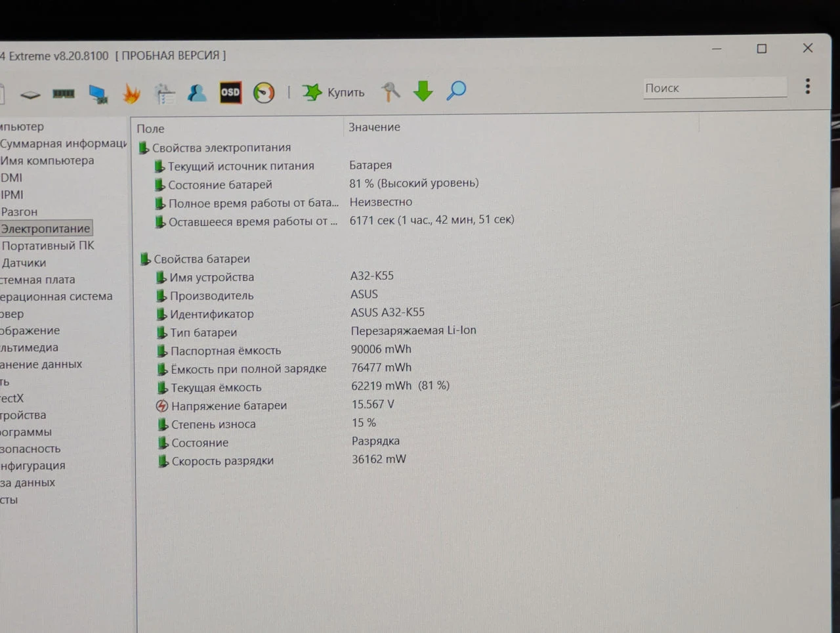Launch the system stability test flame icon
This screenshot has width=840, height=633.
(131, 93)
